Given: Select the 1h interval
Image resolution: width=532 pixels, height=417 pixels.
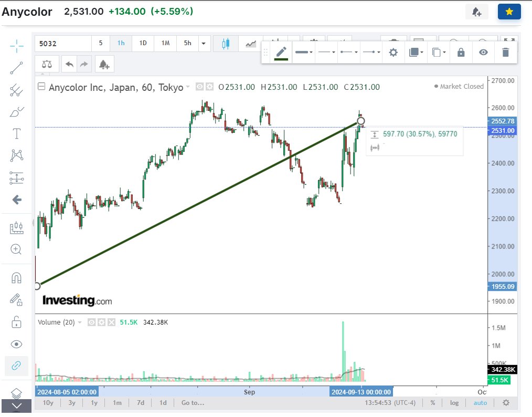Looking at the screenshot, I should pos(121,43).
